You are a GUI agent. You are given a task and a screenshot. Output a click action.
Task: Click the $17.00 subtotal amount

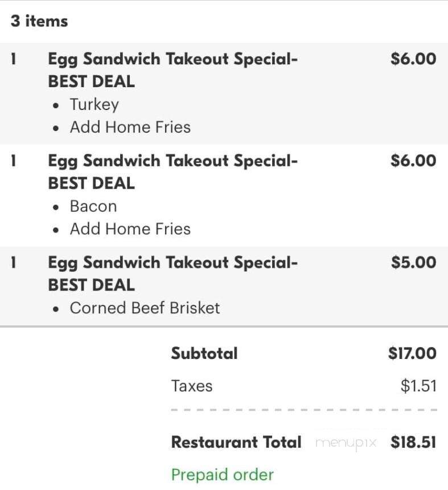point(412,353)
